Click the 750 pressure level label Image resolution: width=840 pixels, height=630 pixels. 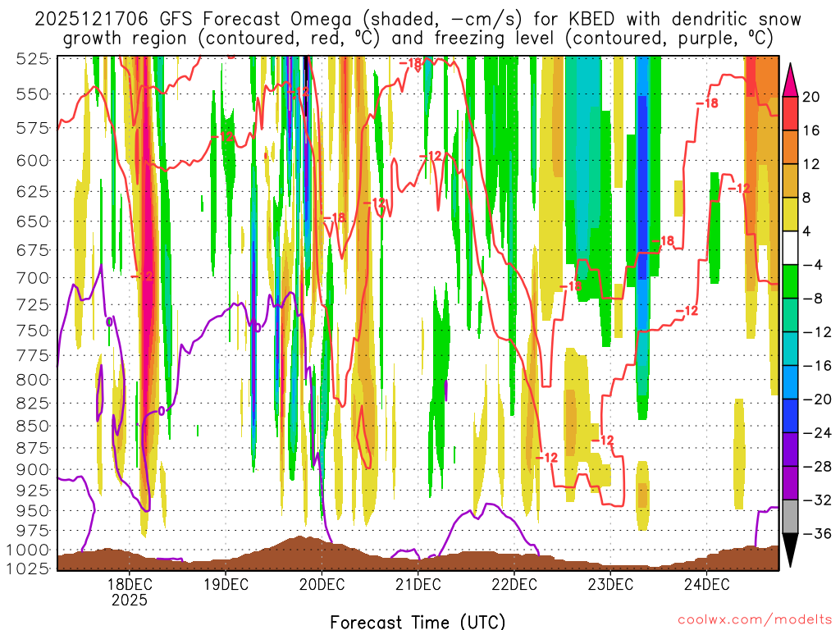[33, 331]
